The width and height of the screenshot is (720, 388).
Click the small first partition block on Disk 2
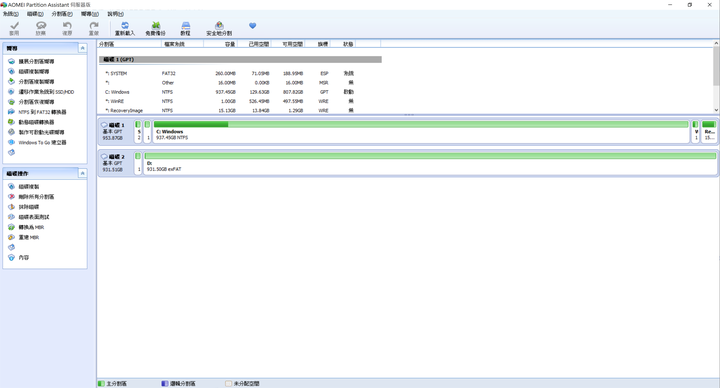click(x=138, y=163)
